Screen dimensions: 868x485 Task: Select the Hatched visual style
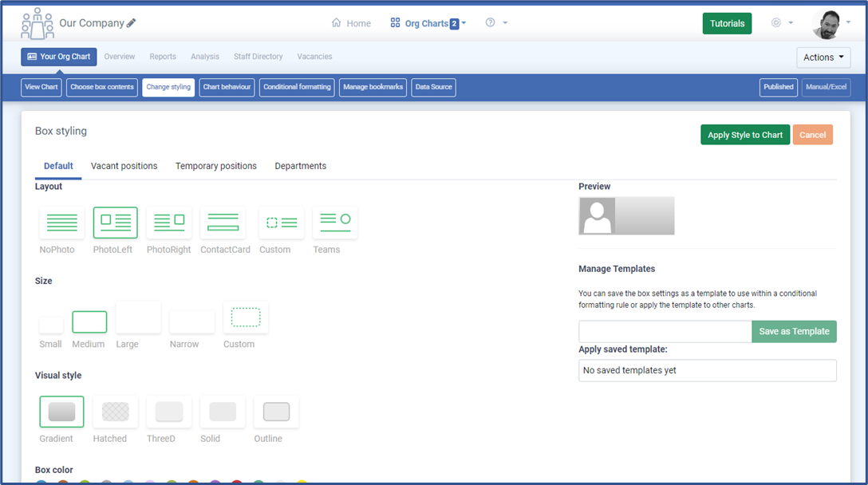tap(115, 412)
